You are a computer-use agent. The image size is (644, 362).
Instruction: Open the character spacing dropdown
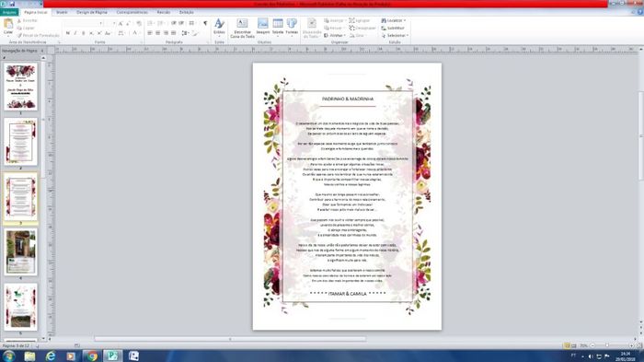(121, 33)
